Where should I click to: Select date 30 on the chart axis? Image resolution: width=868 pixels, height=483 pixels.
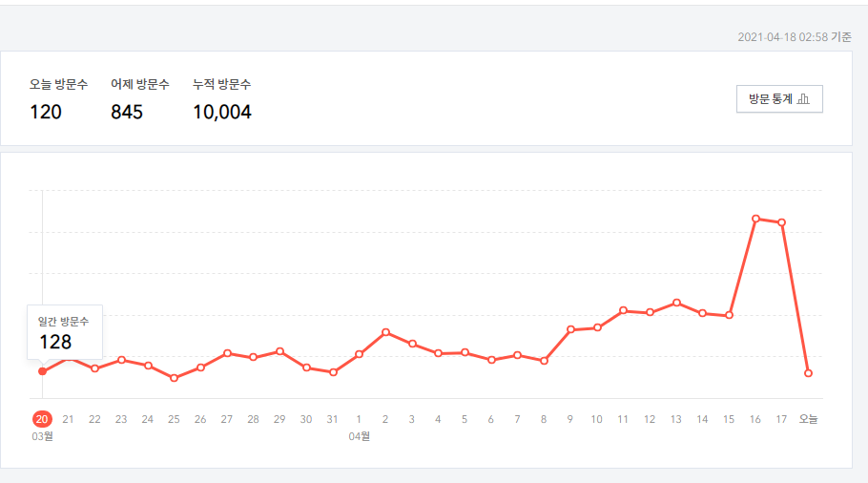[x=306, y=419]
